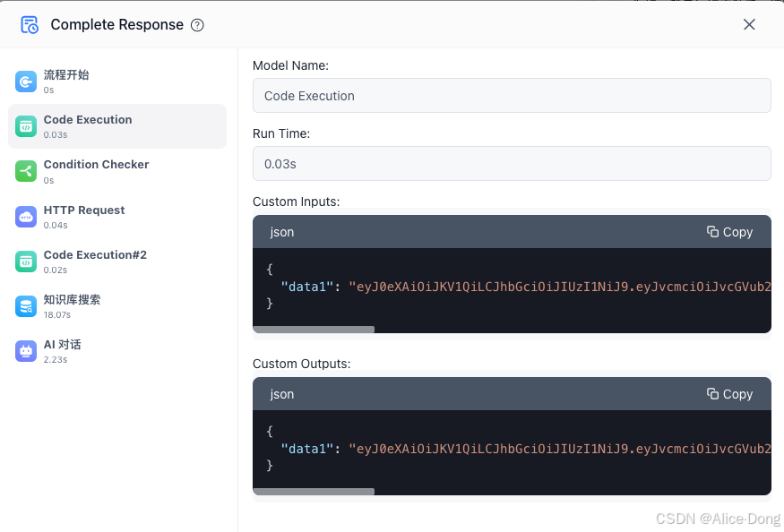Click the 知识库搜索 database icon
This screenshot has height=532, width=784.
[26, 306]
